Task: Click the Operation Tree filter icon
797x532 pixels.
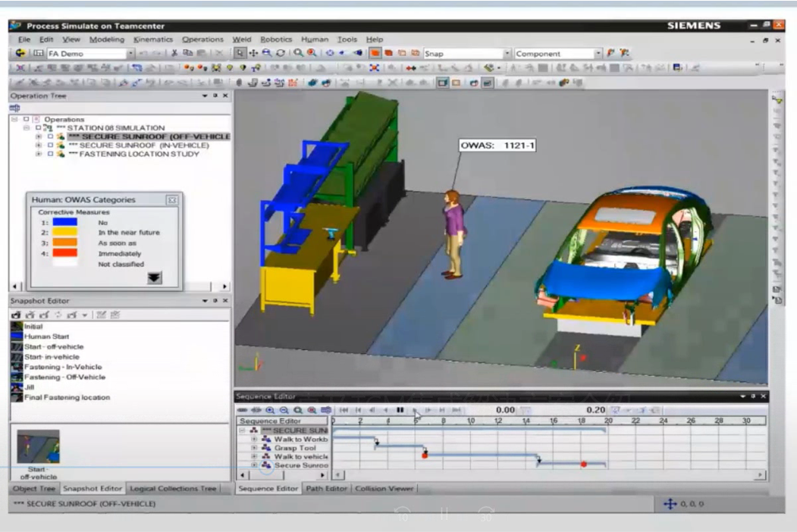Action: click(x=14, y=108)
